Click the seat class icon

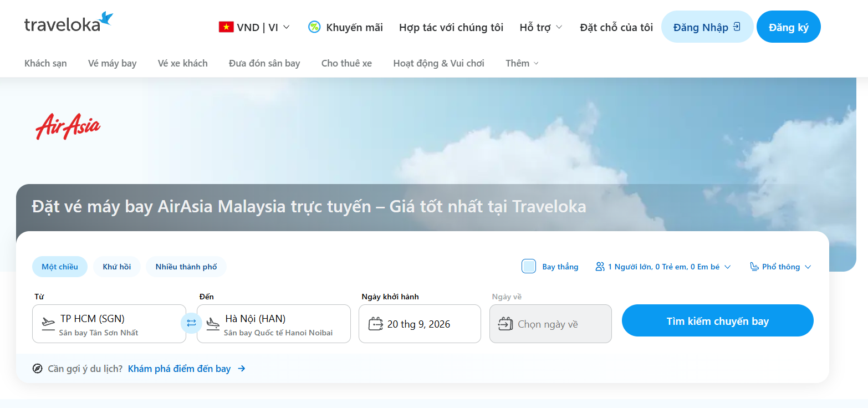pos(754,267)
